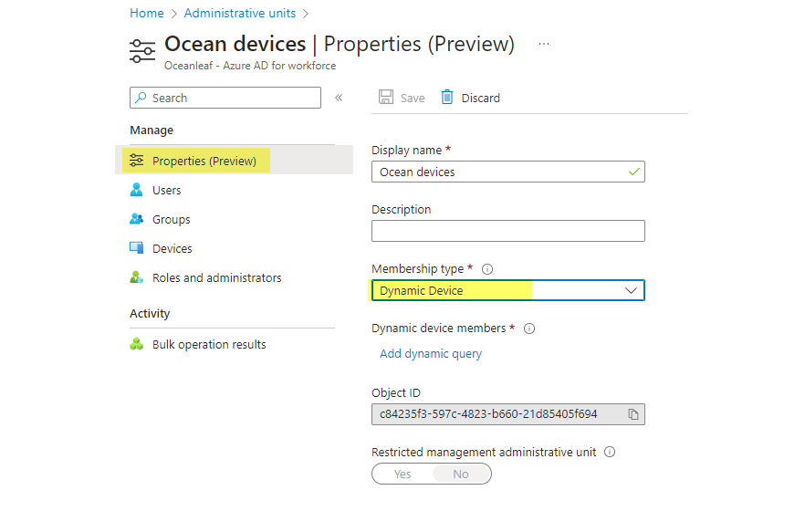Copy the Object ID to clipboard
The width and height of the screenshot is (805, 532).
point(633,414)
